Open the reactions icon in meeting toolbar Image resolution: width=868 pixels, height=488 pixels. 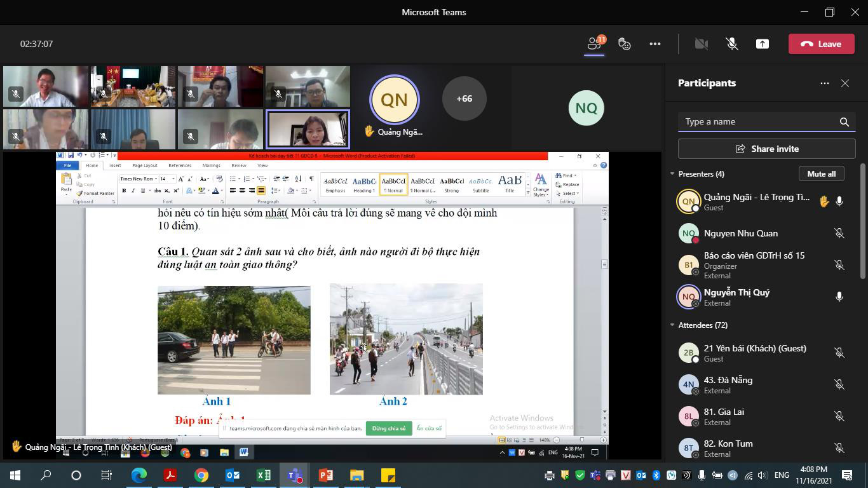pos(625,44)
